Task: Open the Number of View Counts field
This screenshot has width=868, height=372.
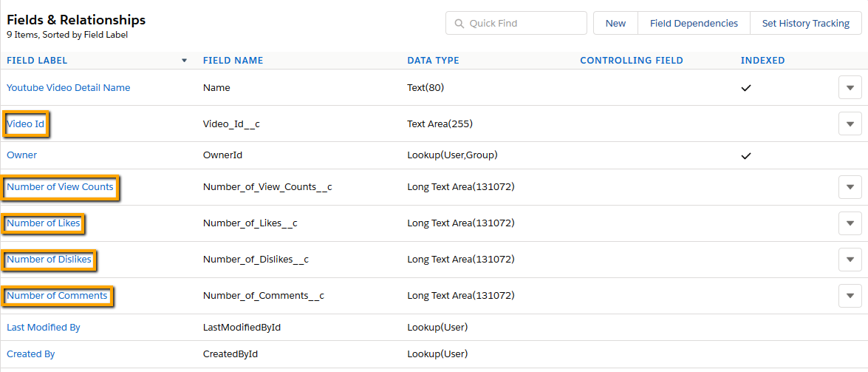Action: (60, 187)
